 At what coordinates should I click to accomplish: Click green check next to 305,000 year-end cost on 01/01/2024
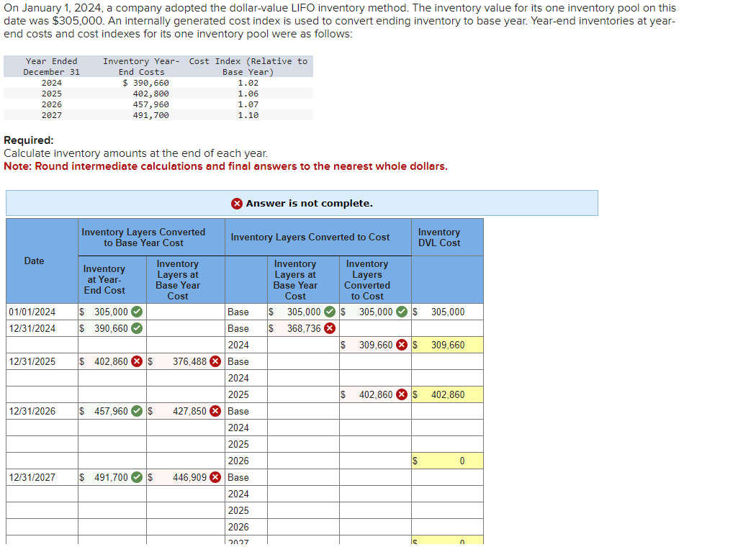[x=137, y=312]
